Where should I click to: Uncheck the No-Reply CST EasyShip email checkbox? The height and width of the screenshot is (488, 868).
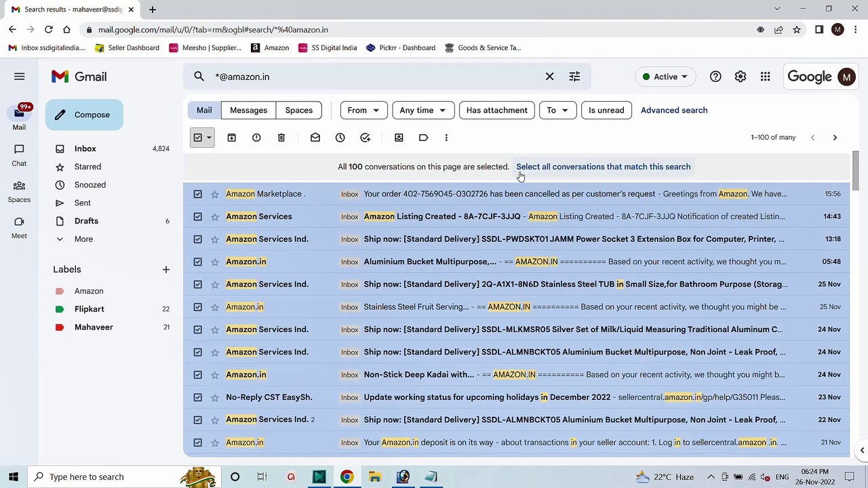197,397
